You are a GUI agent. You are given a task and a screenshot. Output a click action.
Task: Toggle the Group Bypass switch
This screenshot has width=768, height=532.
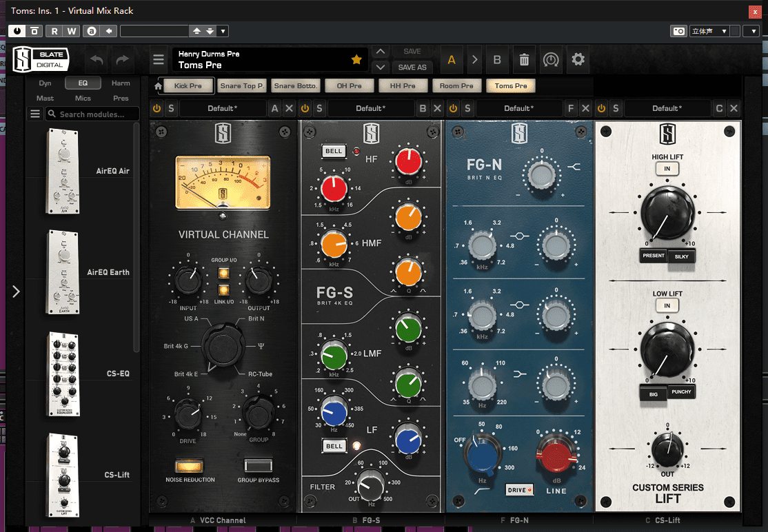coord(258,465)
